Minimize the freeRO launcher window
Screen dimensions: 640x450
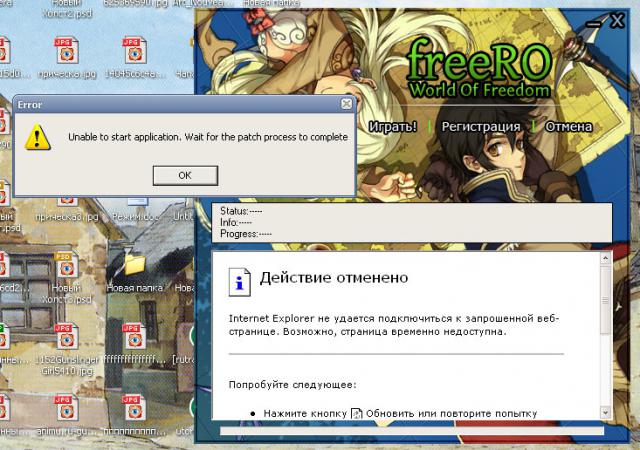tap(594, 24)
